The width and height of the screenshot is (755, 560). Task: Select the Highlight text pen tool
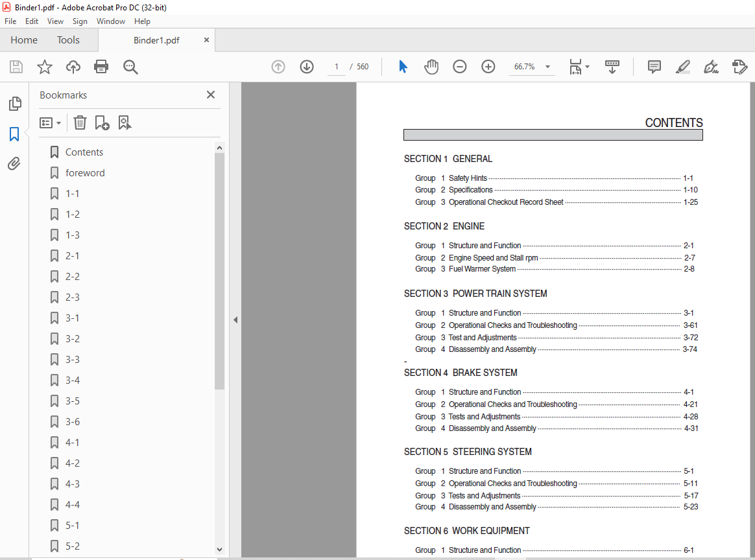click(x=683, y=66)
